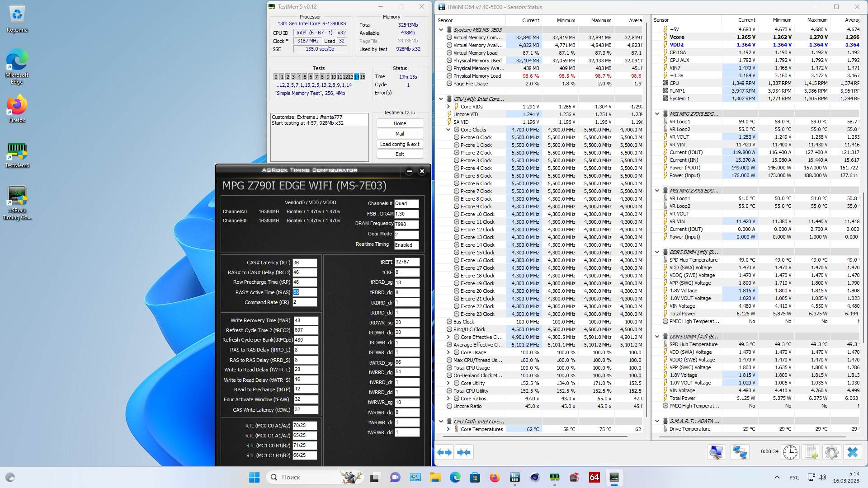Screen dimensions: 868x488
Task: Open the network computers remote icon
Action: (x=740, y=452)
